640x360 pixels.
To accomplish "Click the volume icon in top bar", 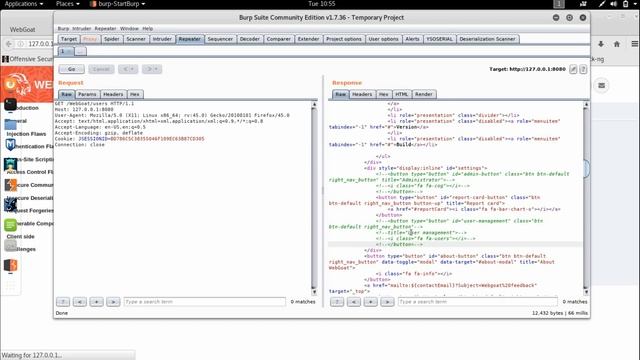I will point(613,4).
